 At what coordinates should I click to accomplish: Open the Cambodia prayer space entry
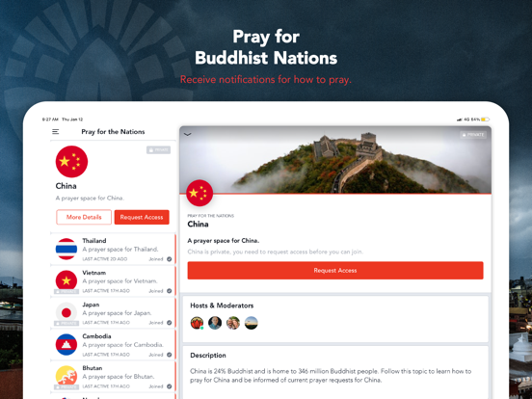click(x=113, y=345)
